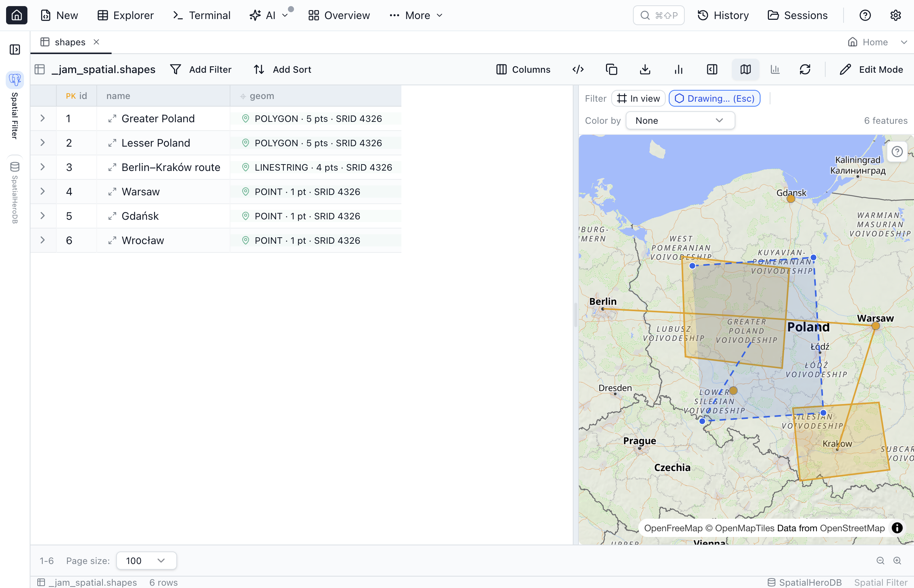Enable Edit Mode
The width and height of the screenshot is (914, 588).
pyautogui.click(x=871, y=69)
